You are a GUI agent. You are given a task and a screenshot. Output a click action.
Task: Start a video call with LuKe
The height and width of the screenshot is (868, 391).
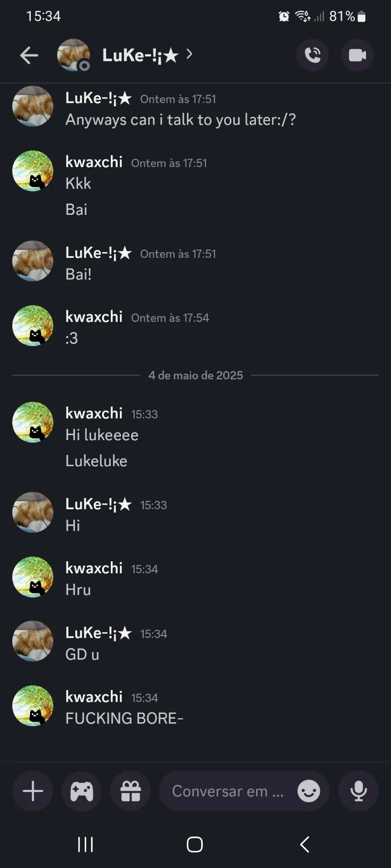pyautogui.click(x=357, y=55)
